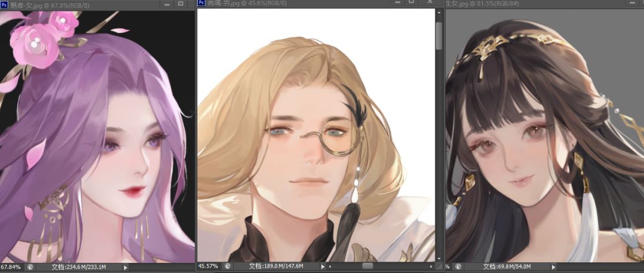Maximize the 魅者-女.jpg window
The height and width of the screenshot is (273, 644).
[181, 4]
